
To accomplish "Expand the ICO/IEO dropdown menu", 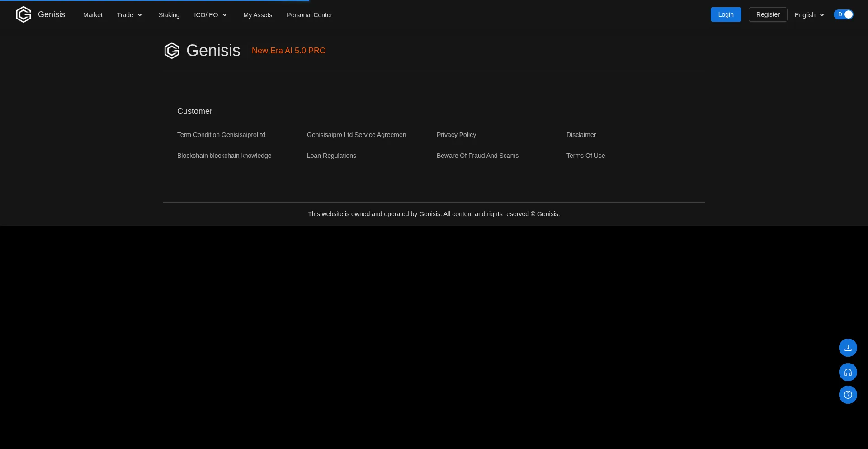I will [x=210, y=15].
